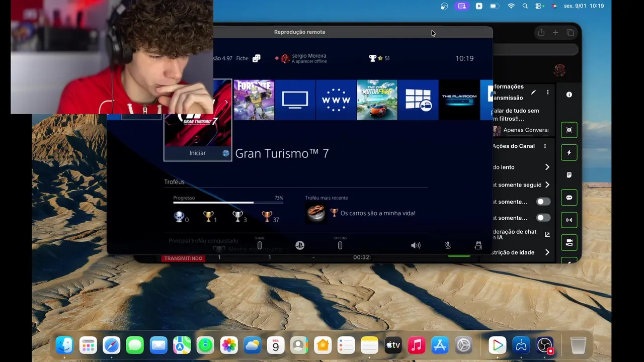Click the lightning bolt sidebar icon
The image size is (644, 362).
pos(569,152)
